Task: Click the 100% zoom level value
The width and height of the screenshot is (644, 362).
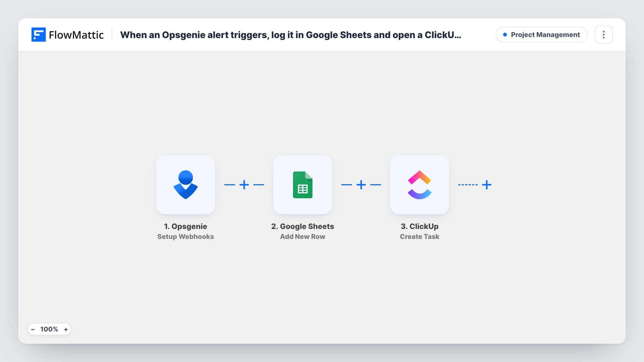Action: click(49, 329)
